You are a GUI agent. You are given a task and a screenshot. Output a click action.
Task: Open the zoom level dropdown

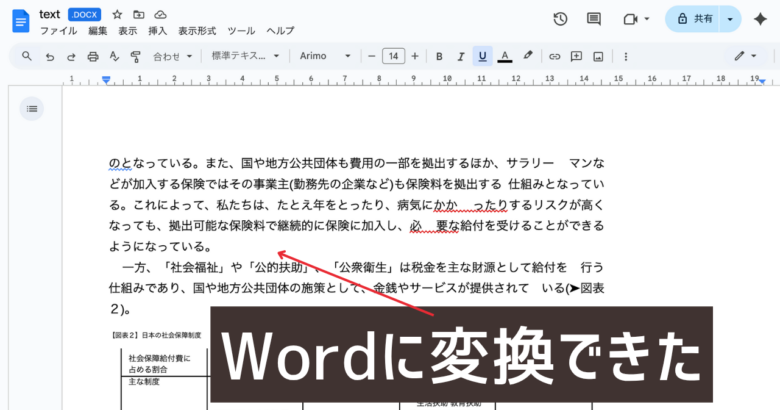pos(173,56)
